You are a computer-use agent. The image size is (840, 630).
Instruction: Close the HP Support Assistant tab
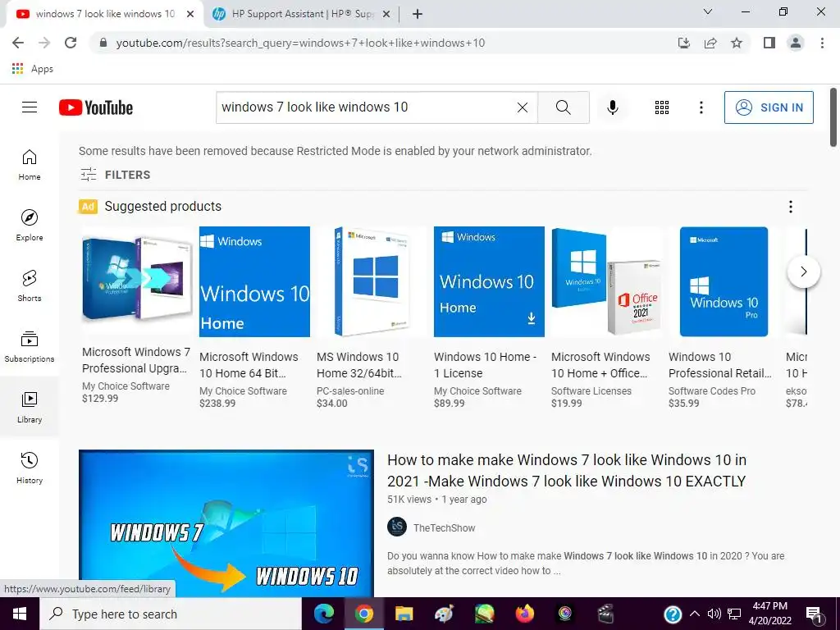[x=386, y=14]
